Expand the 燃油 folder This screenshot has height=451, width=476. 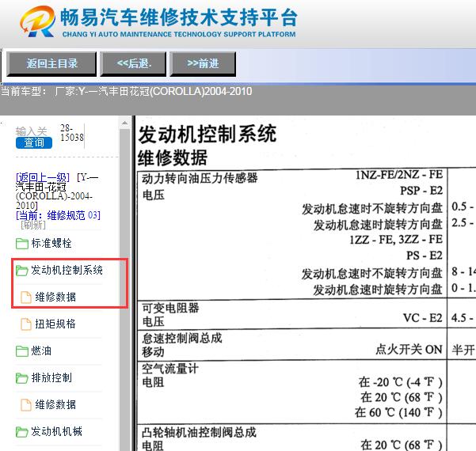point(41,351)
